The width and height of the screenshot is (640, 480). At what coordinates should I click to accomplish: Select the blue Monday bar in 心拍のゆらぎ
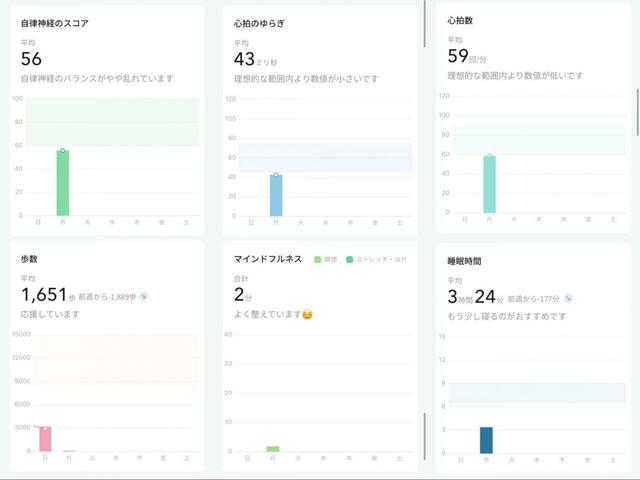point(276,196)
